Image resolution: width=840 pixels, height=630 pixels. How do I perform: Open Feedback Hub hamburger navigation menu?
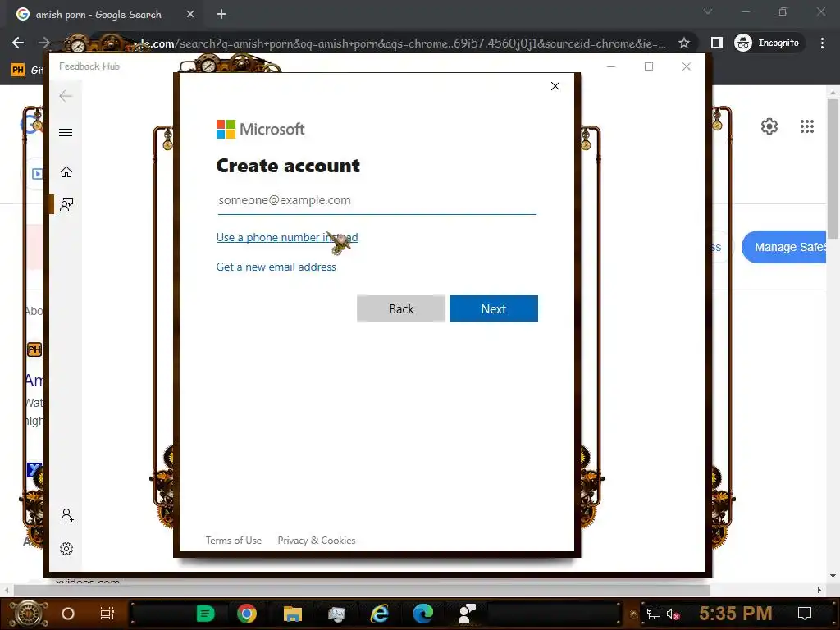point(66,132)
